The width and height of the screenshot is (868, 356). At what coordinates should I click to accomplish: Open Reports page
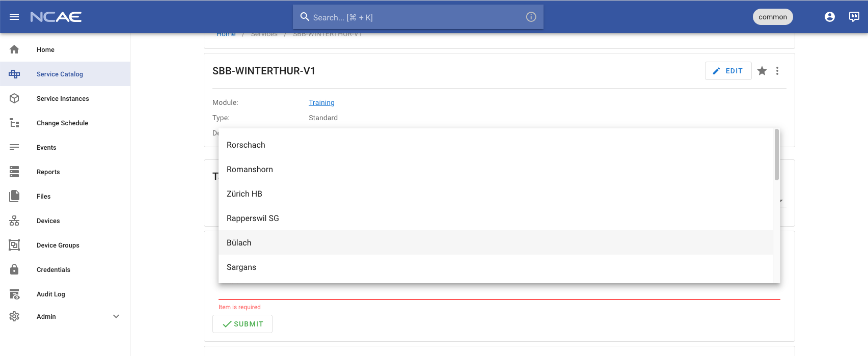coord(48,172)
